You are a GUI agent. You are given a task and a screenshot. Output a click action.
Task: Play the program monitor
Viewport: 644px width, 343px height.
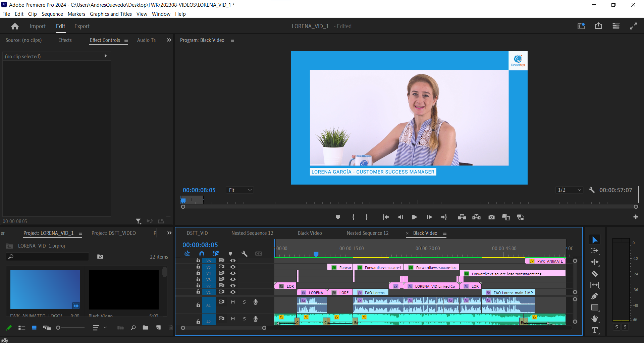[415, 217]
